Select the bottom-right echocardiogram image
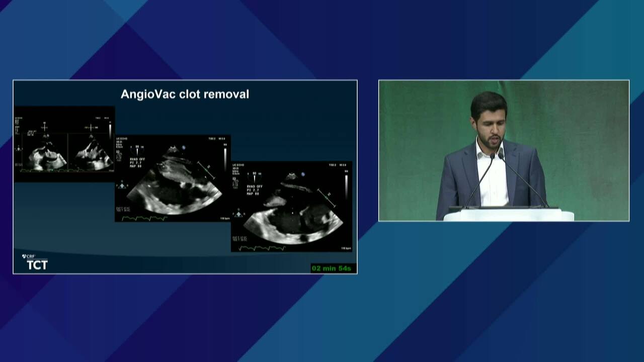Viewport: 644px width, 362px height. (292, 207)
